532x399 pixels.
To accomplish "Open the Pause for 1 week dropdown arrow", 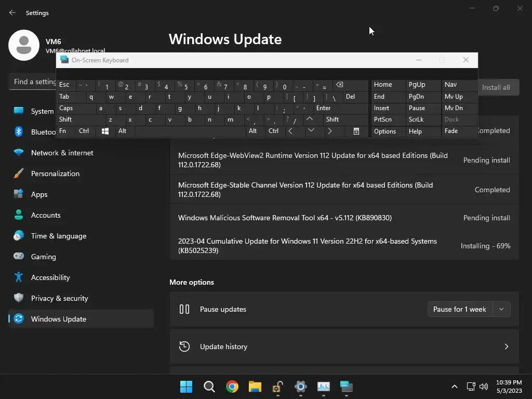I will point(501,309).
